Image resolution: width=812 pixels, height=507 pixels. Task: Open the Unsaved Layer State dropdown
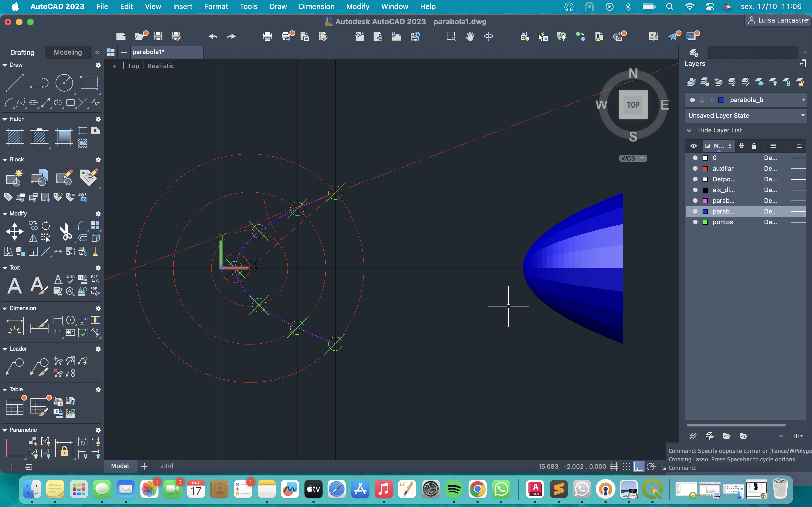click(x=803, y=116)
